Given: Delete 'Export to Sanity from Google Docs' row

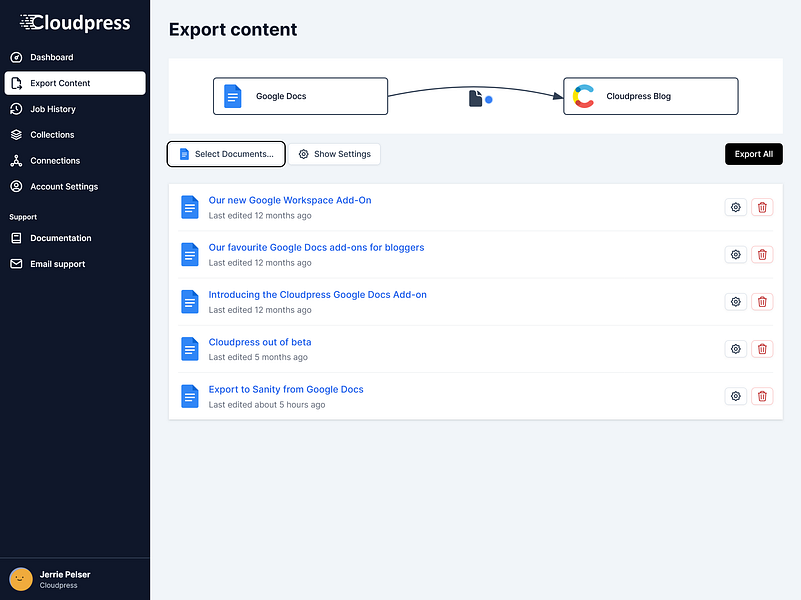Looking at the screenshot, I should pos(762,396).
